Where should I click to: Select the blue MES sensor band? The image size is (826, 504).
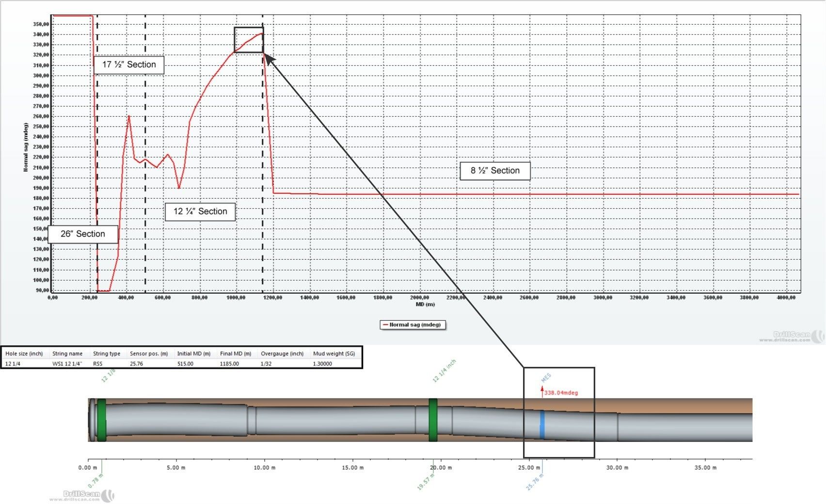tap(542, 425)
